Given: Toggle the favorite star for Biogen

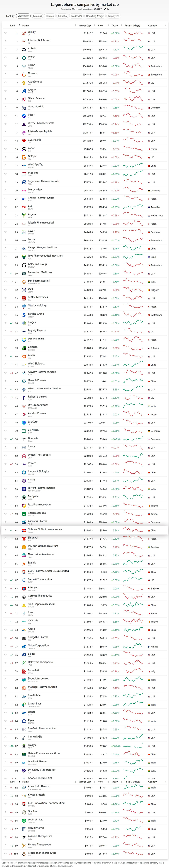Looking at the screenshot, I should pyautogui.click(x=5, y=323).
